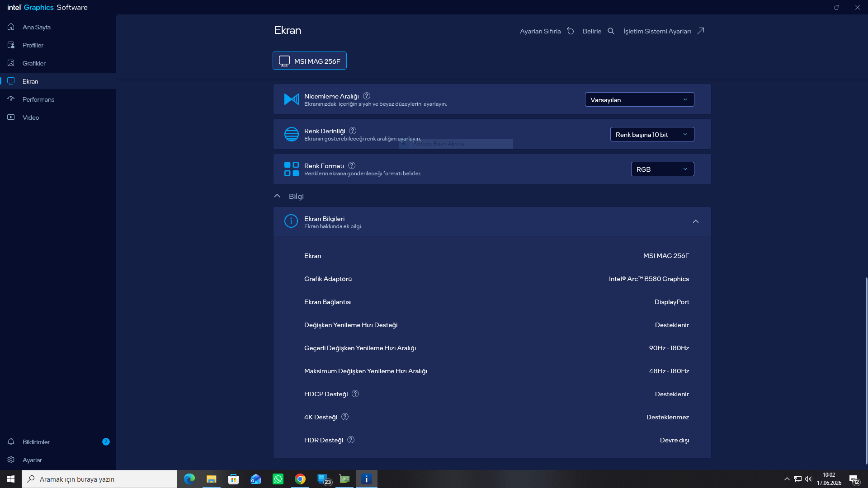Click Ekran Bilgileri info icon

pyautogui.click(x=291, y=221)
